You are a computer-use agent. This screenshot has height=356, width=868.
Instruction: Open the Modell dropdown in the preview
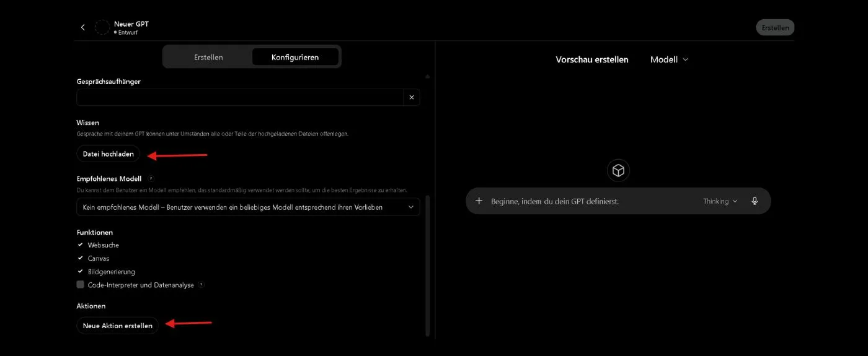(669, 59)
